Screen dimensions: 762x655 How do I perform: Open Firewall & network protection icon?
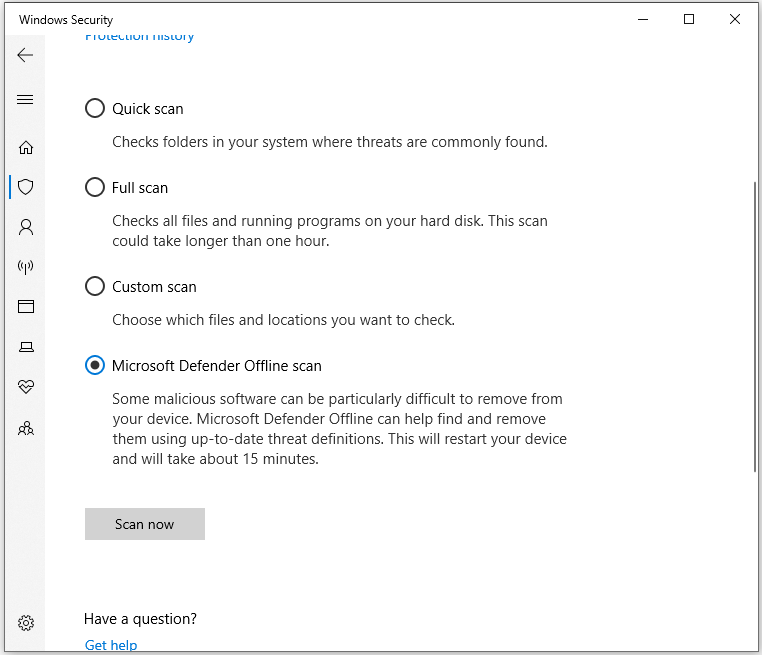(26, 267)
